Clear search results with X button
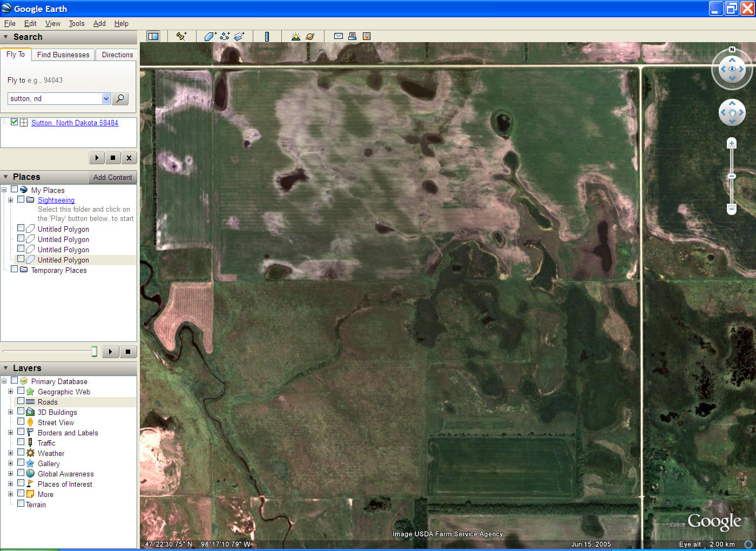 coord(129,158)
